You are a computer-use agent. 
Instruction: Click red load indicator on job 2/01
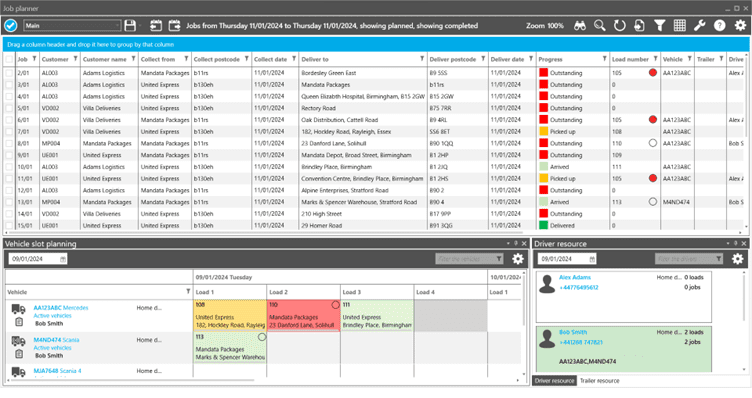(x=653, y=72)
